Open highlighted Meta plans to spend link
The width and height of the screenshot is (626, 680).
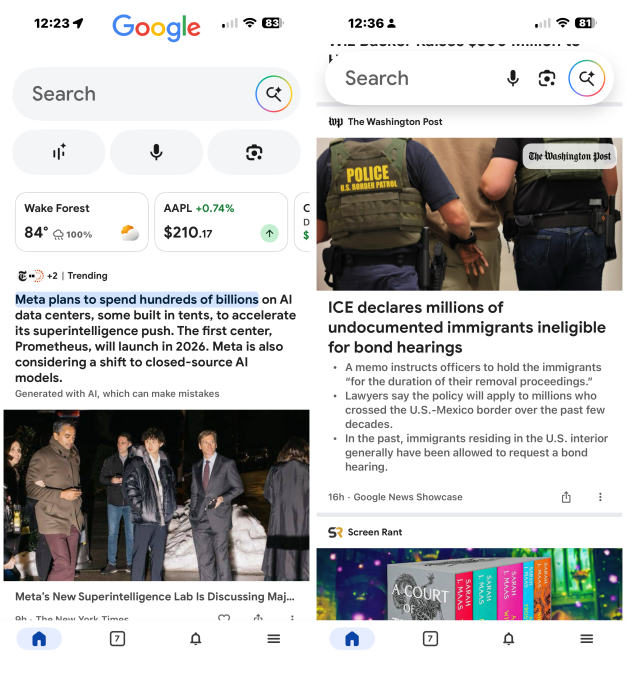[x=137, y=300]
